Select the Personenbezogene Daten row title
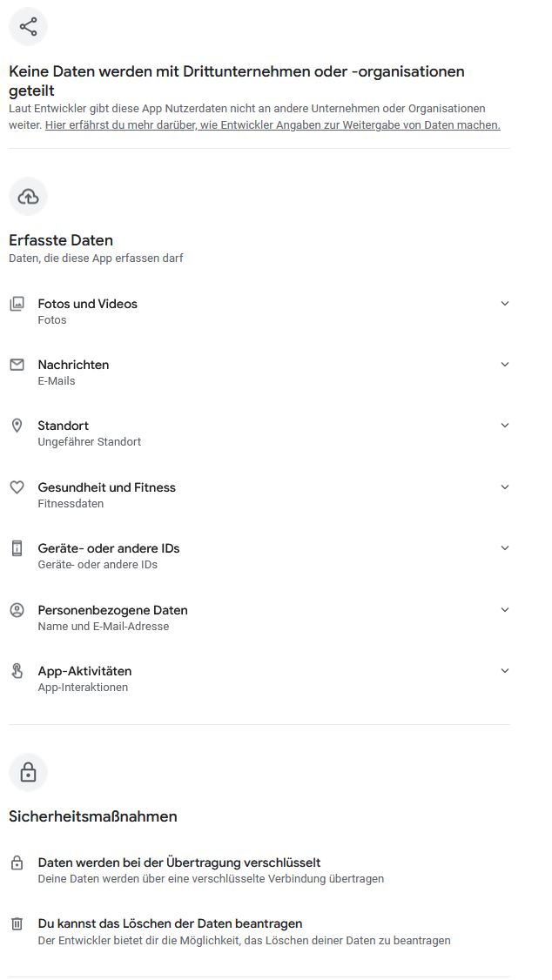This screenshot has height=980, width=552. point(112,610)
